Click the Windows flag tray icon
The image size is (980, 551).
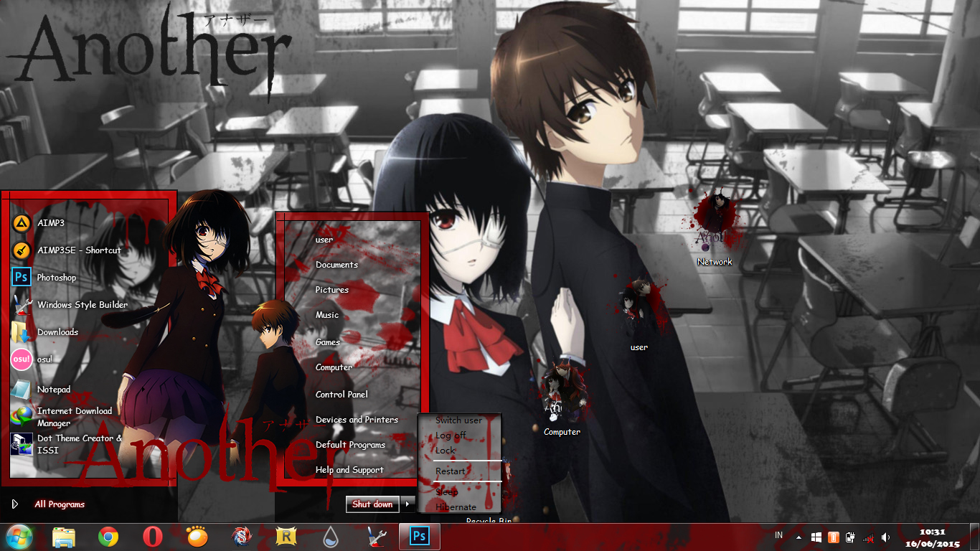(816, 537)
